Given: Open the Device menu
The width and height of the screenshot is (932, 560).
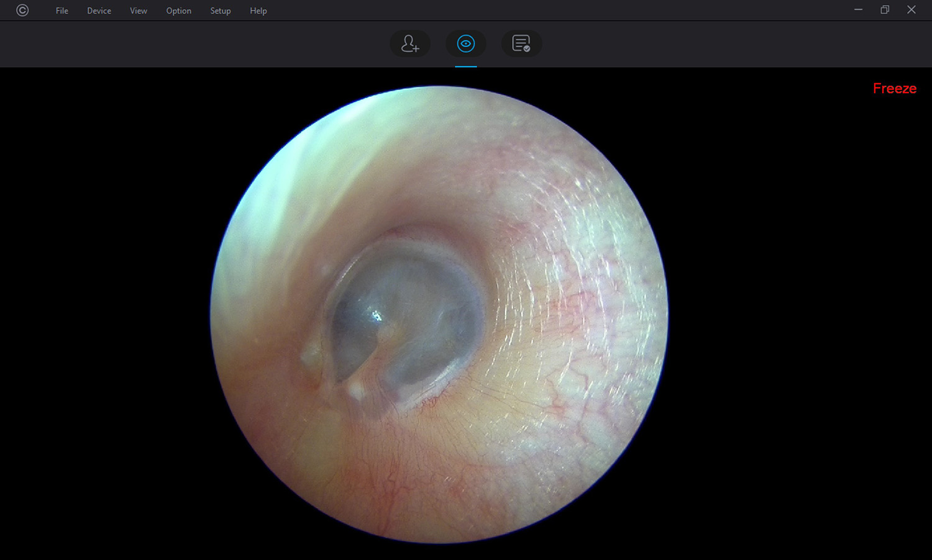Looking at the screenshot, I should (99, 11).
